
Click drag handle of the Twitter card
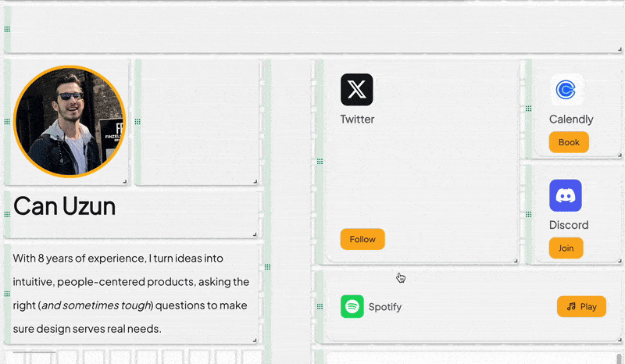click(x=320, y=162)
